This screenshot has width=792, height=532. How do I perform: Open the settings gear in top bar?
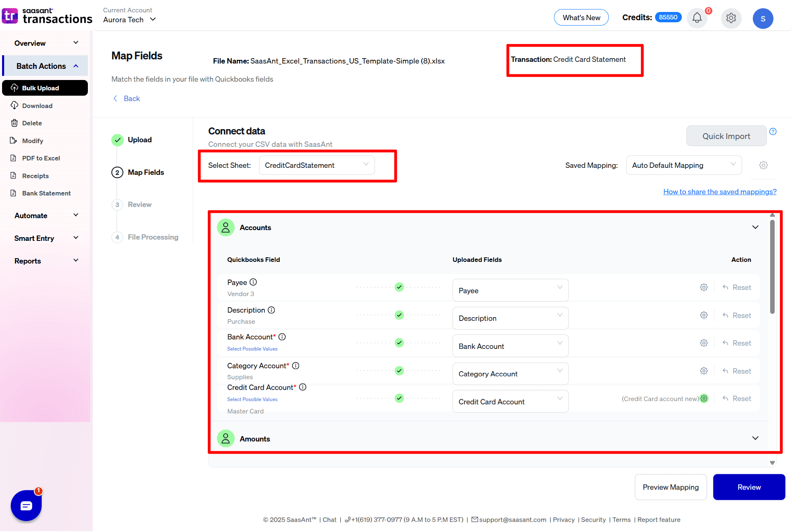[x=731, y=18]
